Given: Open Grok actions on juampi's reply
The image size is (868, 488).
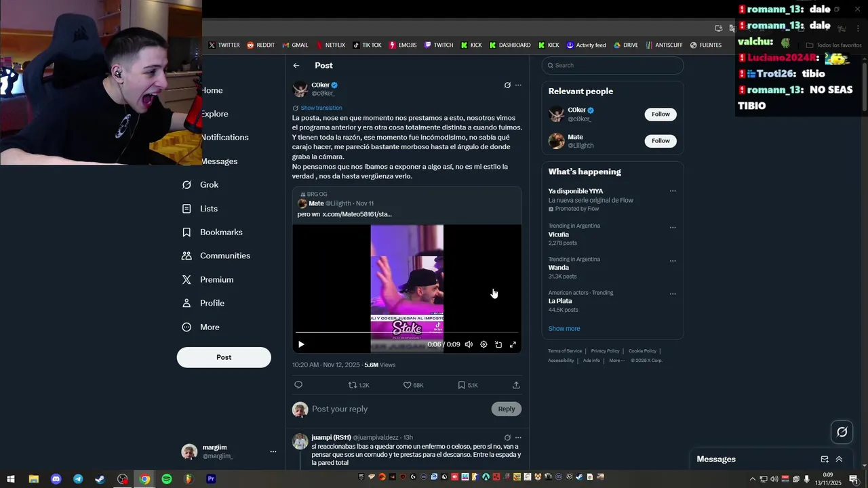Looking at the screenshot, I should pos(507,438).
